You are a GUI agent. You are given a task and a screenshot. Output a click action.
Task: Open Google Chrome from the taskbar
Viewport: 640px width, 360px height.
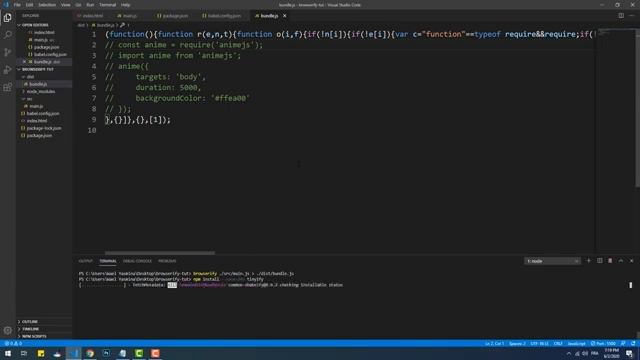tap(90, 353)
